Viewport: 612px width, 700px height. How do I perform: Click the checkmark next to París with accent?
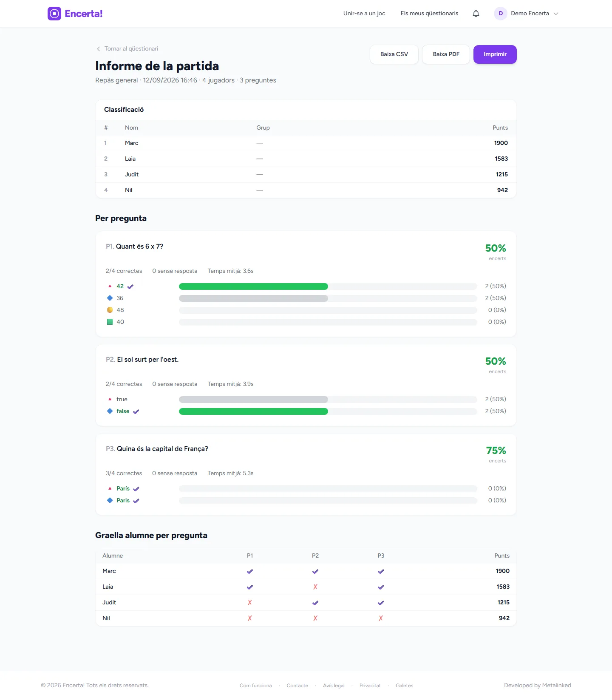pos(136,489)
